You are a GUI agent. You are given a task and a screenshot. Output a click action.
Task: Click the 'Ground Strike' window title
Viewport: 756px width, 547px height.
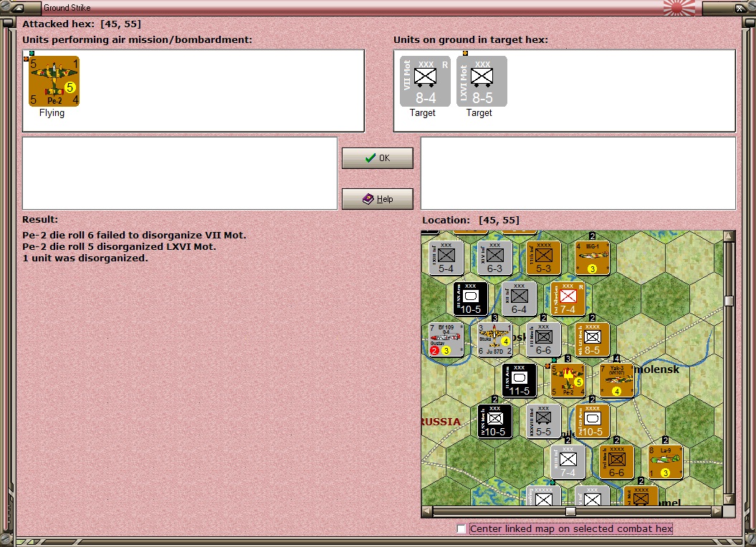tap(67, 8)
